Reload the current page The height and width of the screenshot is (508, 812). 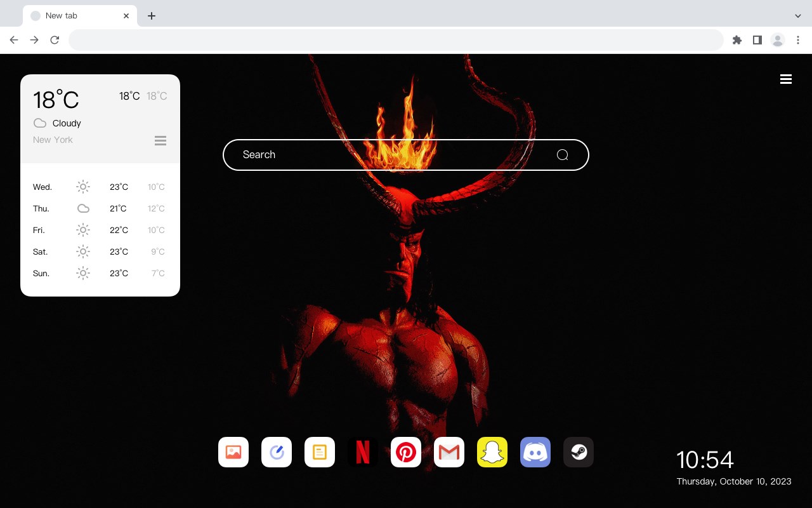[x=55, y=40]
